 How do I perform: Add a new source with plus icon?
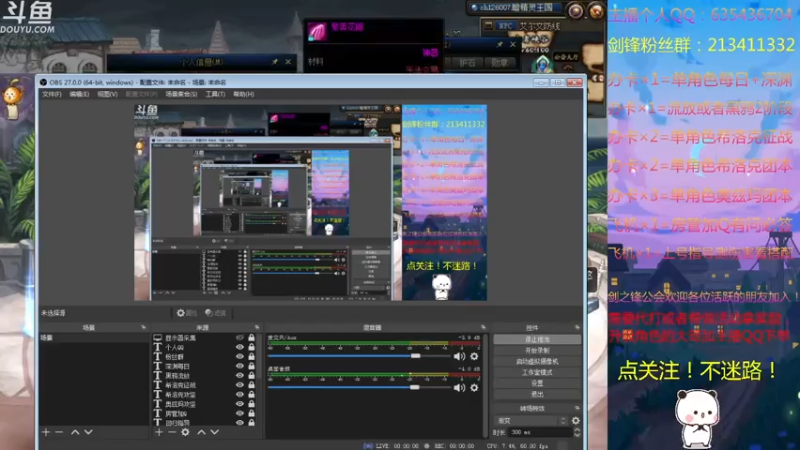click(159, 432)
